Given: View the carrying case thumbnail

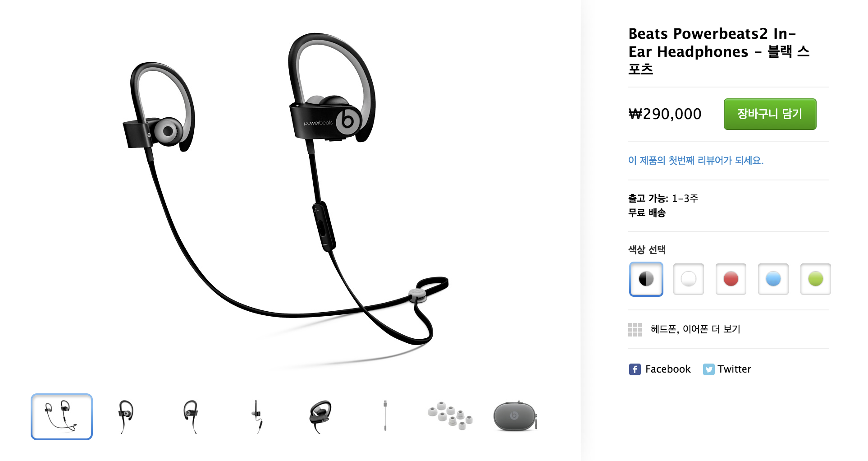Looking at the screenshot, I should 515,416.
